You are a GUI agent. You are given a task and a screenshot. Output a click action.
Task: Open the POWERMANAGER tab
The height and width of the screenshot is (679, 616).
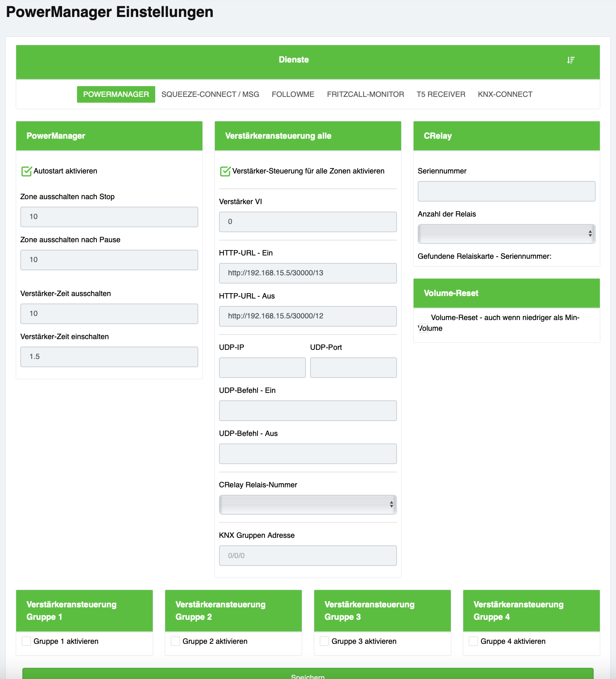116,94
